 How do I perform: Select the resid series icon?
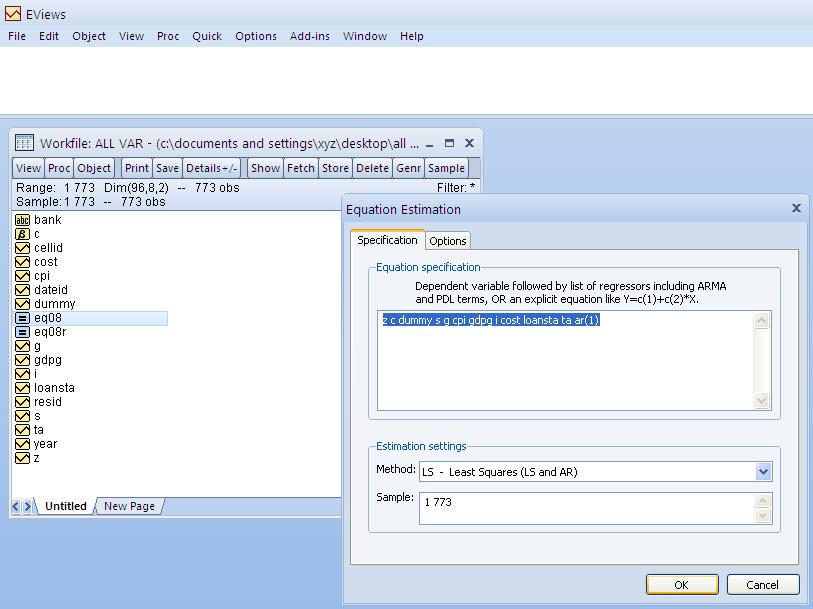click(x=22, y=402)
